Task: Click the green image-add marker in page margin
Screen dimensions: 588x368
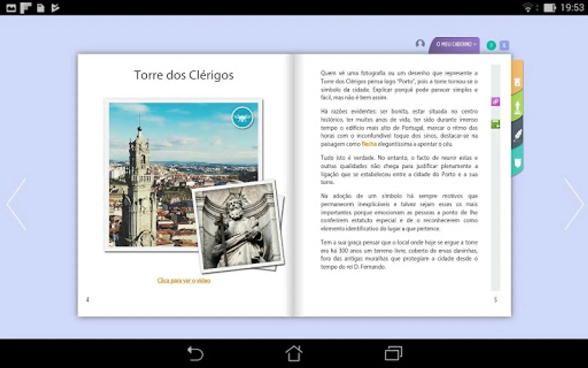Action: point(495,124)
